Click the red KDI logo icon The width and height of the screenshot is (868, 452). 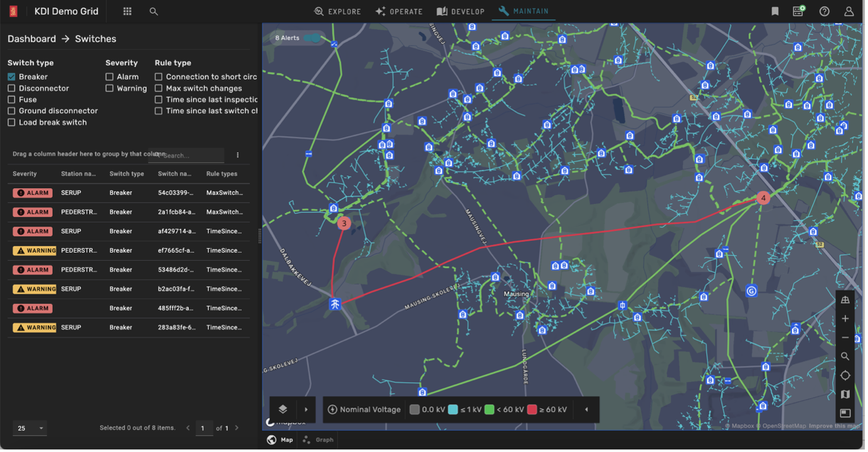(13, 11)
